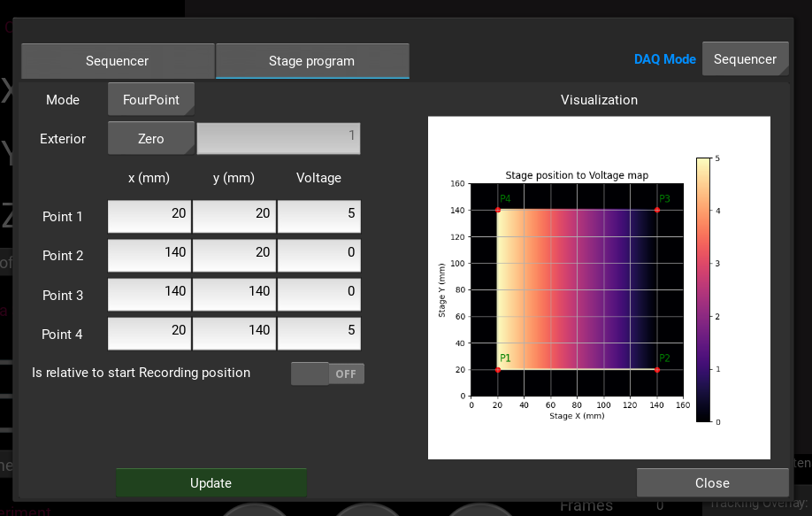Click the 'y (mm)' column header
Viewport: 812px width, 516px height.
click(x=234, y=178)
